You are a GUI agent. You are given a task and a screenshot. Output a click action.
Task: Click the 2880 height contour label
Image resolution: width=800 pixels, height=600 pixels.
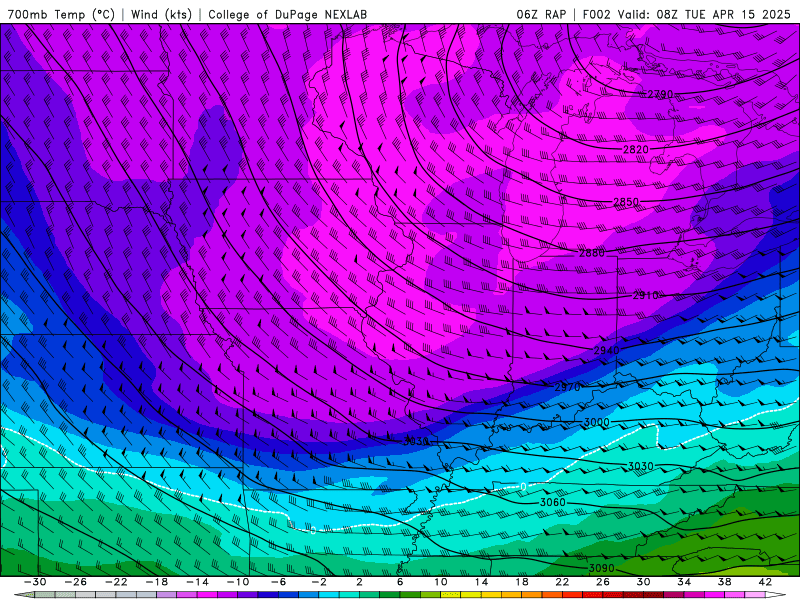coord(592,253)
